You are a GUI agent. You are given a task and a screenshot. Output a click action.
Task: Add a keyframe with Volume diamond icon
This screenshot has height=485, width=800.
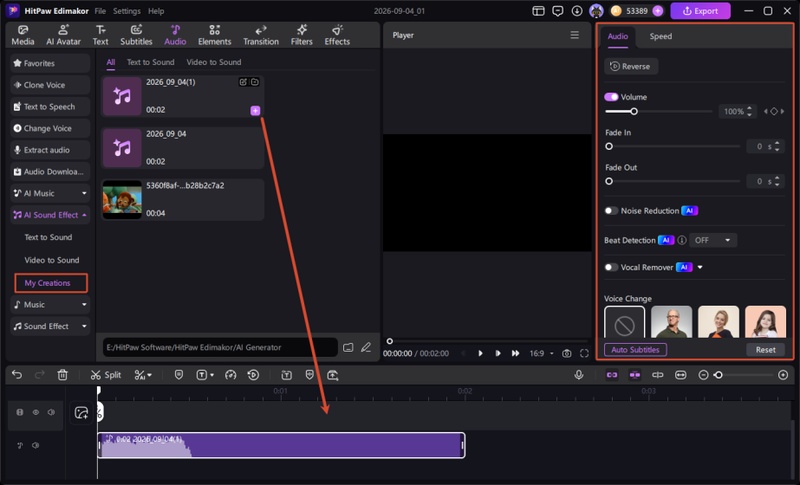click(x=774, y=111)
